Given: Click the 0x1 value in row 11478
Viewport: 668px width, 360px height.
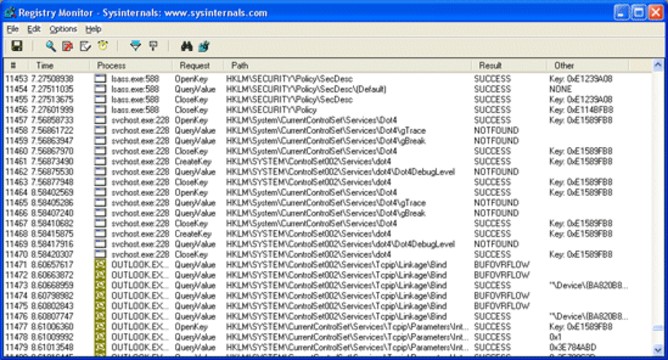Looking at the screenshot, I should pos(555,337).
